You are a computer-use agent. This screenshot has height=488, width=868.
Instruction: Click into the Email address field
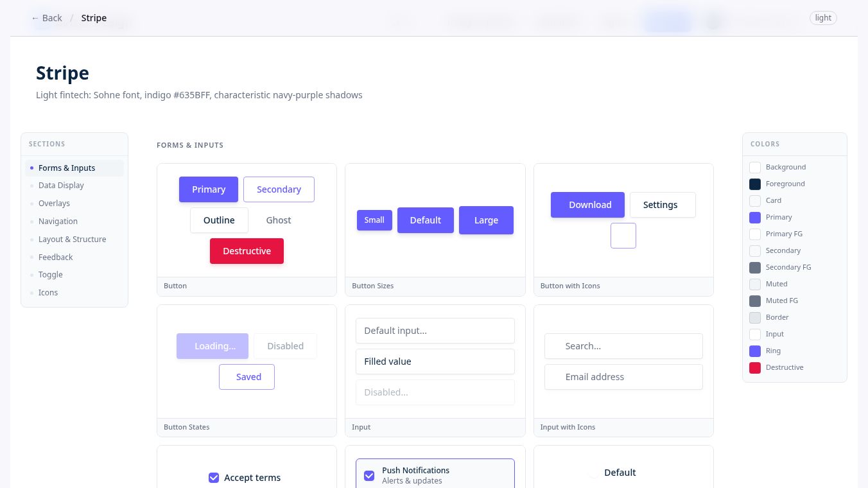[x=623, y=377]
